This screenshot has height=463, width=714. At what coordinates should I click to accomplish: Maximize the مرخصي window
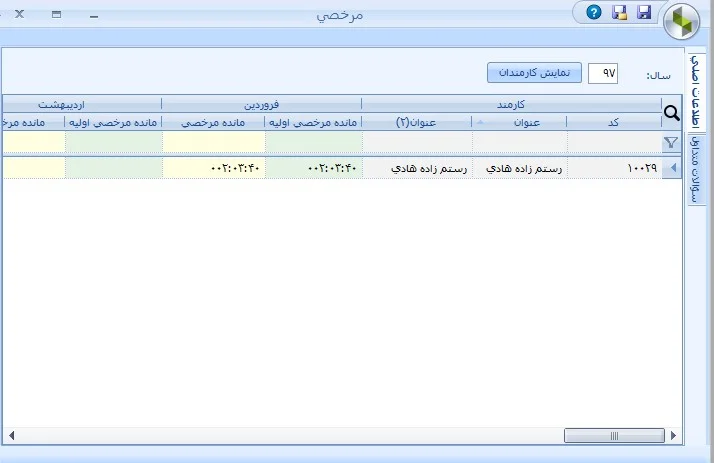[56, 14]
